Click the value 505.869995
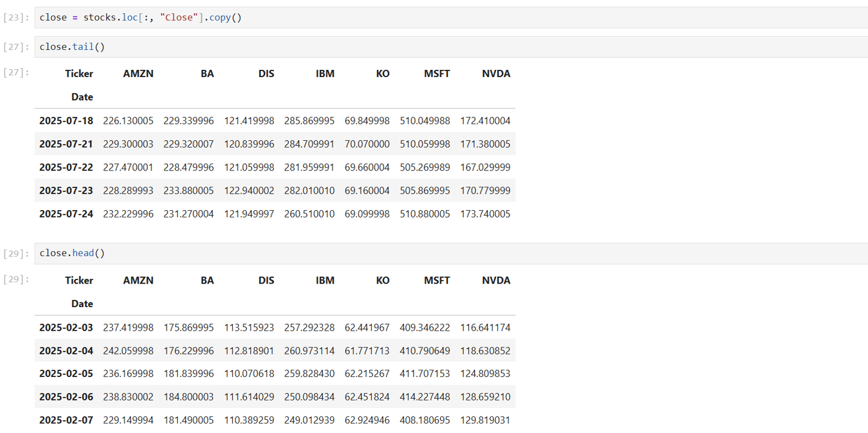 tap(425, 190)
